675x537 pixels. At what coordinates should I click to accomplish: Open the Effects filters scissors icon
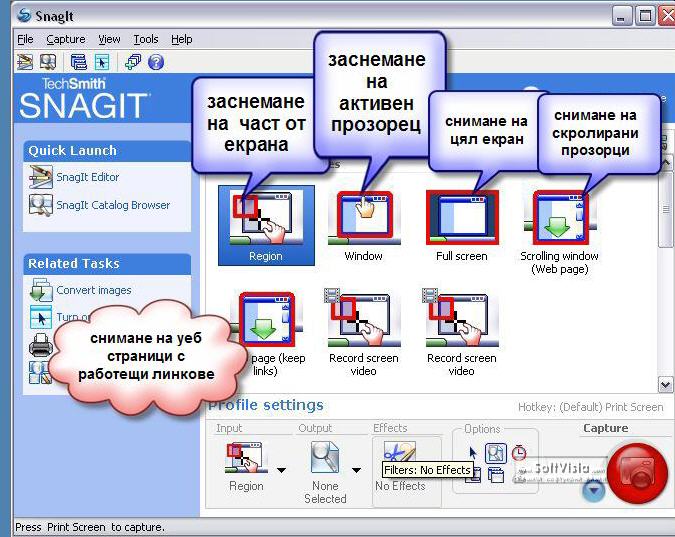(x=399, y=452)
